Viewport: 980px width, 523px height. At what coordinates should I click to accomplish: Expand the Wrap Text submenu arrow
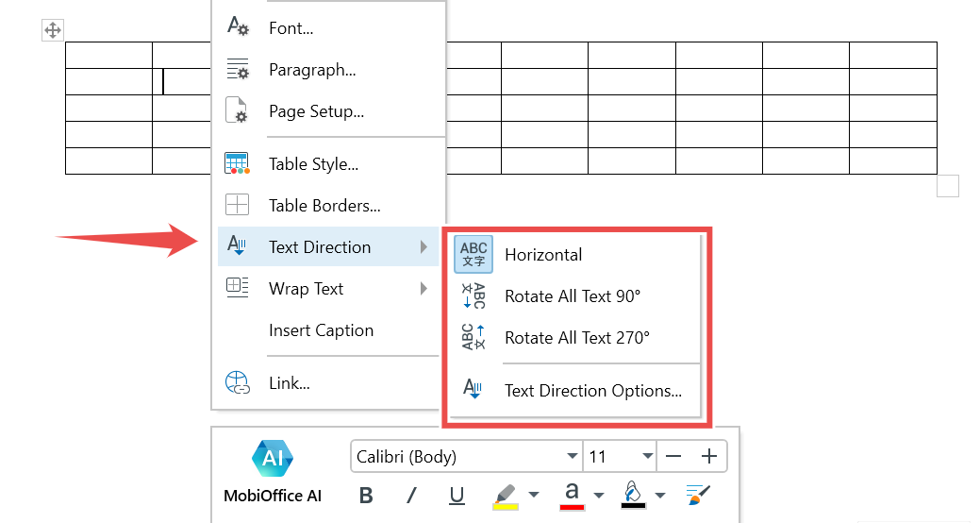pyautogui.click(x=424, y=288)
